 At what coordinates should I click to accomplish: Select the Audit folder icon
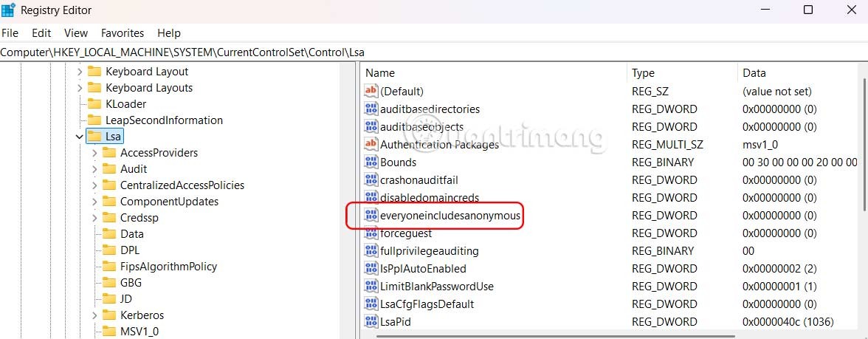point(109,169)
